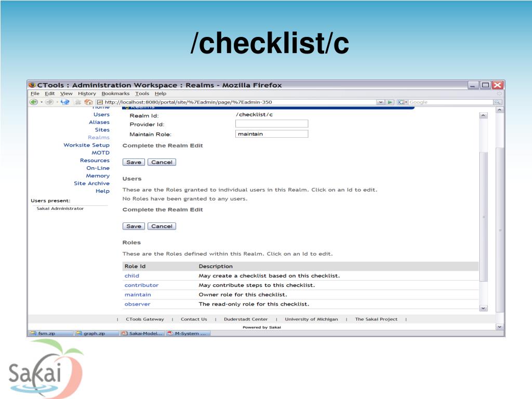The width and height of the screenshot is (532, 399).
Task: Open On-Line in the sidebar
Action: (x=98, y=168)
